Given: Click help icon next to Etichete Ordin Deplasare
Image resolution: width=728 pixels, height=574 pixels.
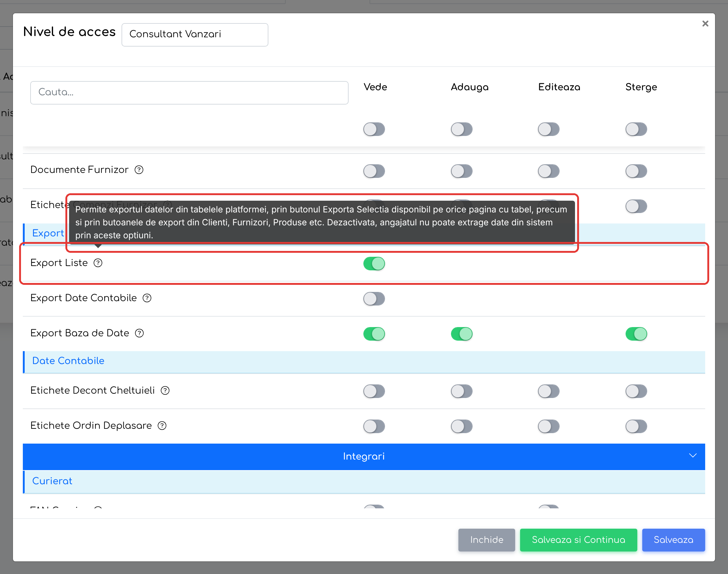Looking at the screenshot, I should tap(162, 426).
